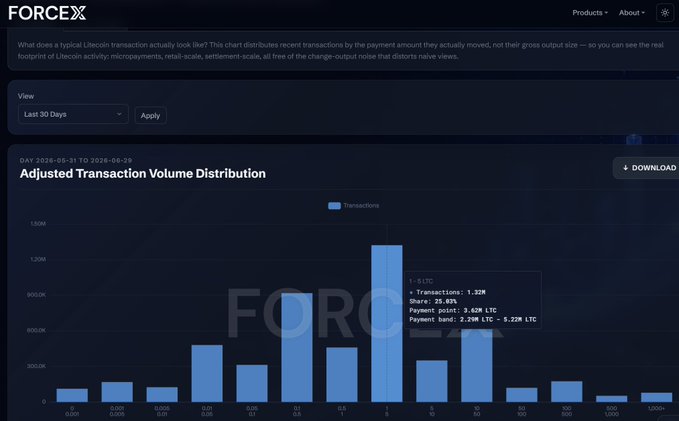Click the Transactions legend label

tap(361, 206)
